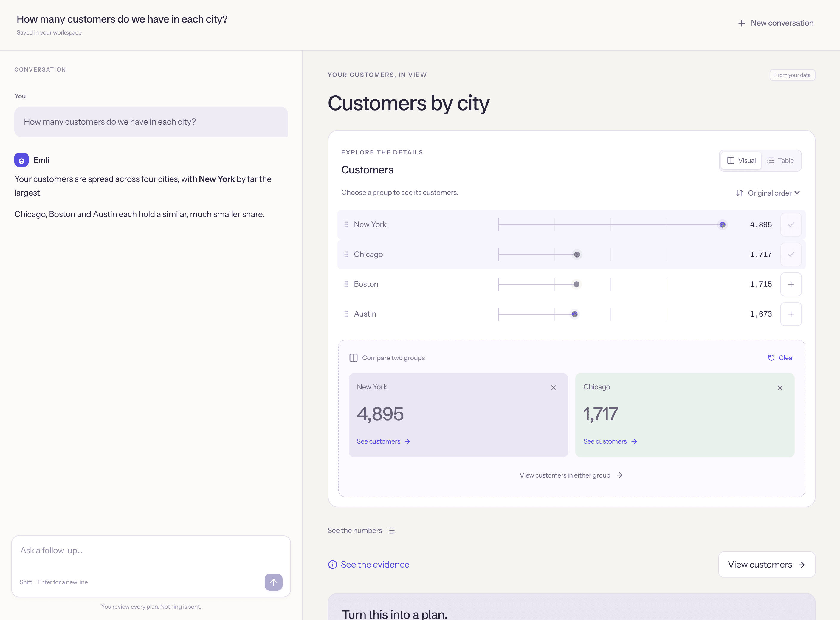Click the sort arrows icon beside Original order
This screenshot has height=620, width=840.
[x=739, y=193]
